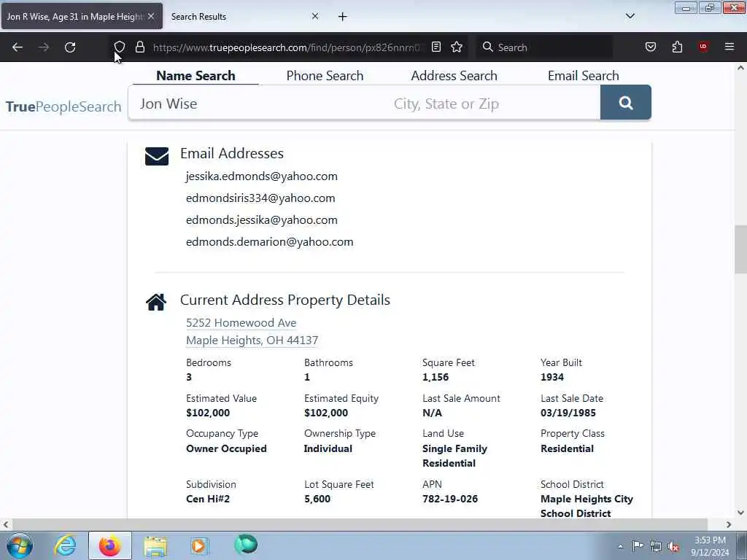Click the TruePeopleSearch logo

coord(64,106)
